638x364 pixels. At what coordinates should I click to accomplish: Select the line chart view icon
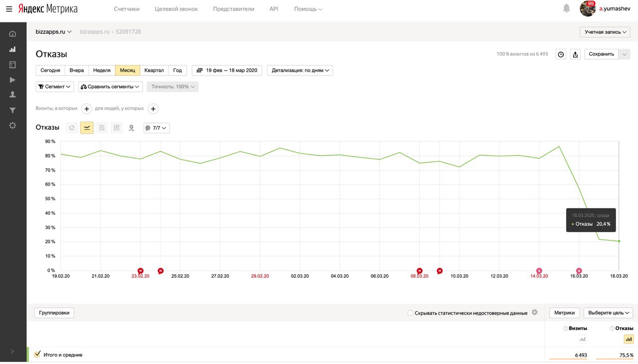(87, 128)
